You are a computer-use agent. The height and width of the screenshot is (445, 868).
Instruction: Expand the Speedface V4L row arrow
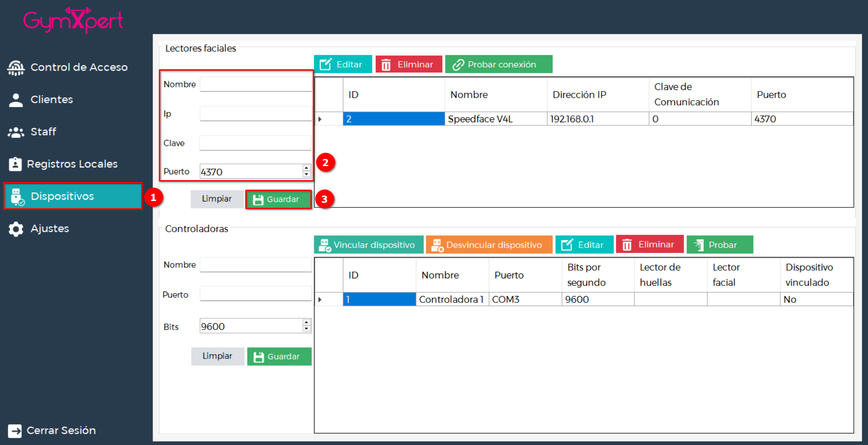(x=320, y=119)
